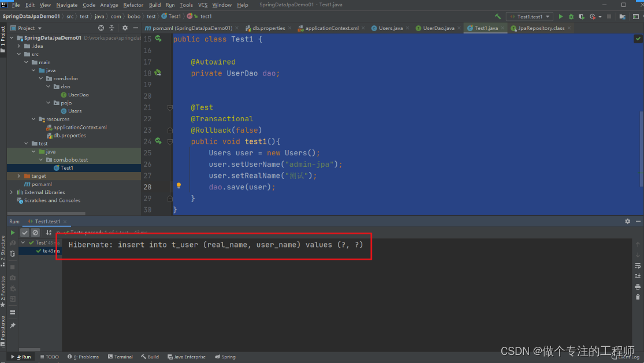Start debugging with the Debug icon
The height and width of the screenshot is (363, 644).
click(x=571, y=16)
